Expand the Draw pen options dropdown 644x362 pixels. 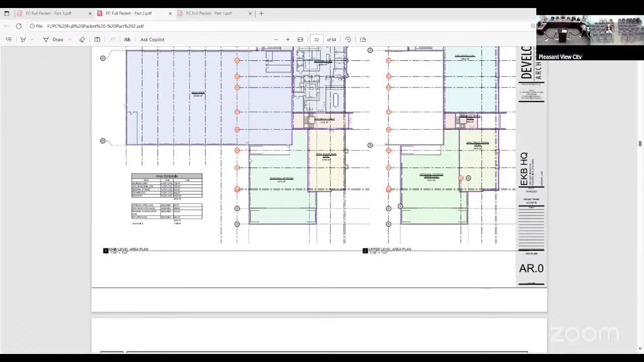tap(70, 39)
